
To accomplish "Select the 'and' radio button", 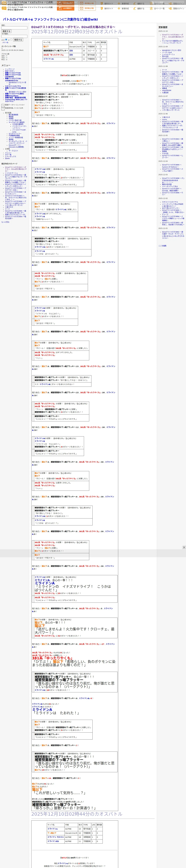I will click(x=6, y=40).
